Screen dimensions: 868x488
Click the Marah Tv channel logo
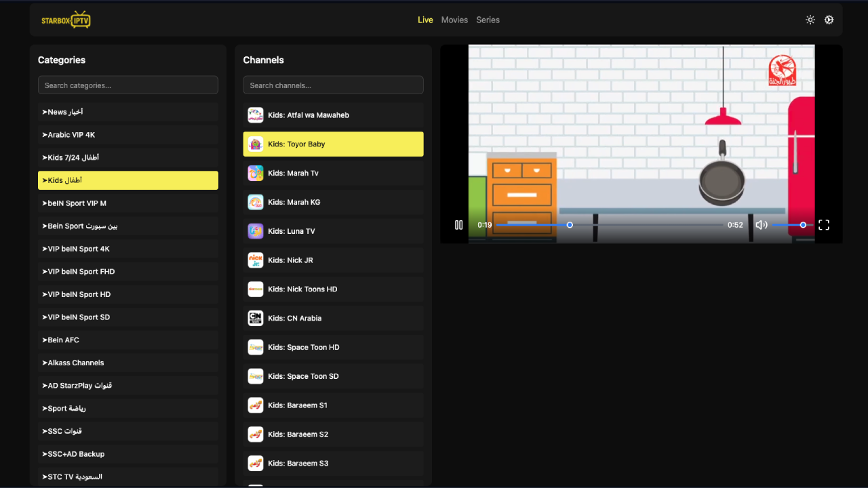pos(256,174)
